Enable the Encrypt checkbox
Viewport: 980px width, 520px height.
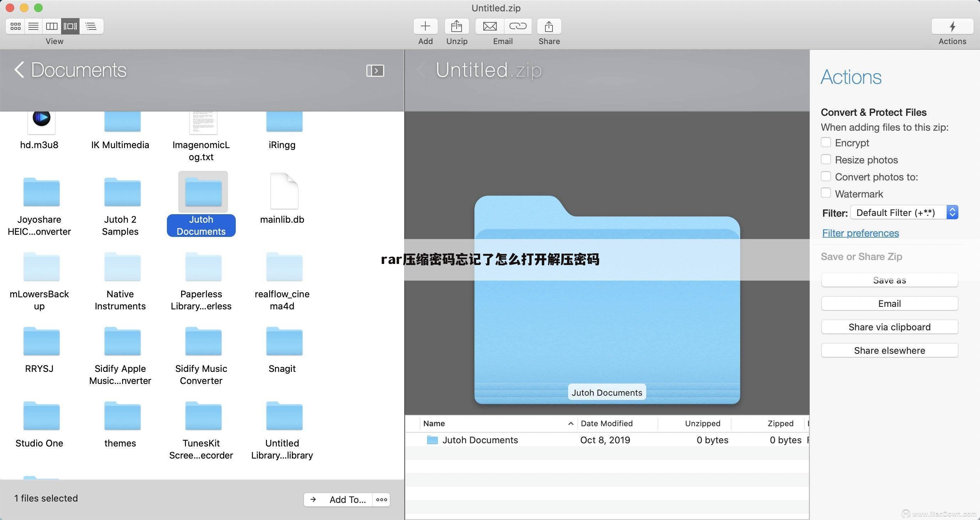826,142
